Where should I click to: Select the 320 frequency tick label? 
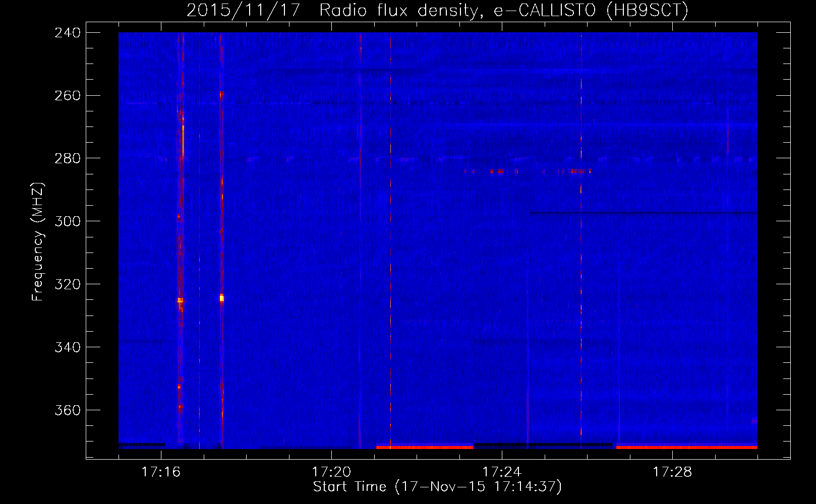[x=68, y=284]
